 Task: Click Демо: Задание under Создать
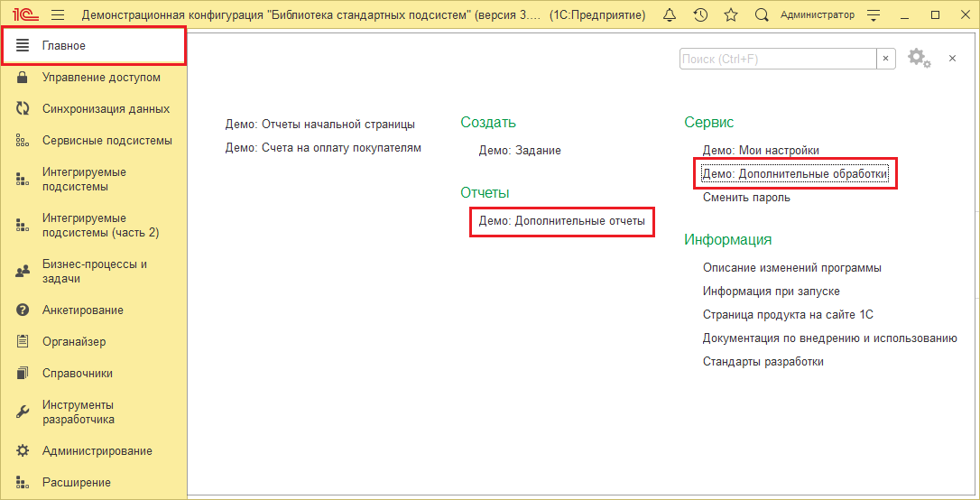[520, 151]
